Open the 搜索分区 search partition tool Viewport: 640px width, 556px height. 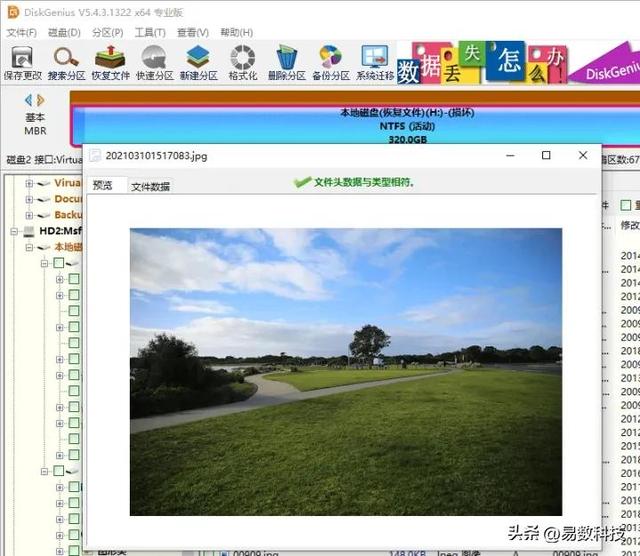[x=66, y=62]
